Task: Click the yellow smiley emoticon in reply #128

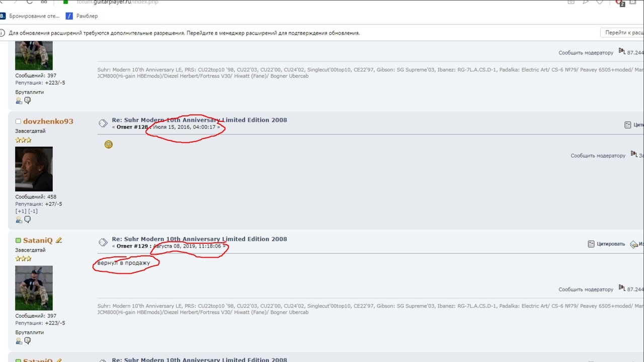Action: 108,144
